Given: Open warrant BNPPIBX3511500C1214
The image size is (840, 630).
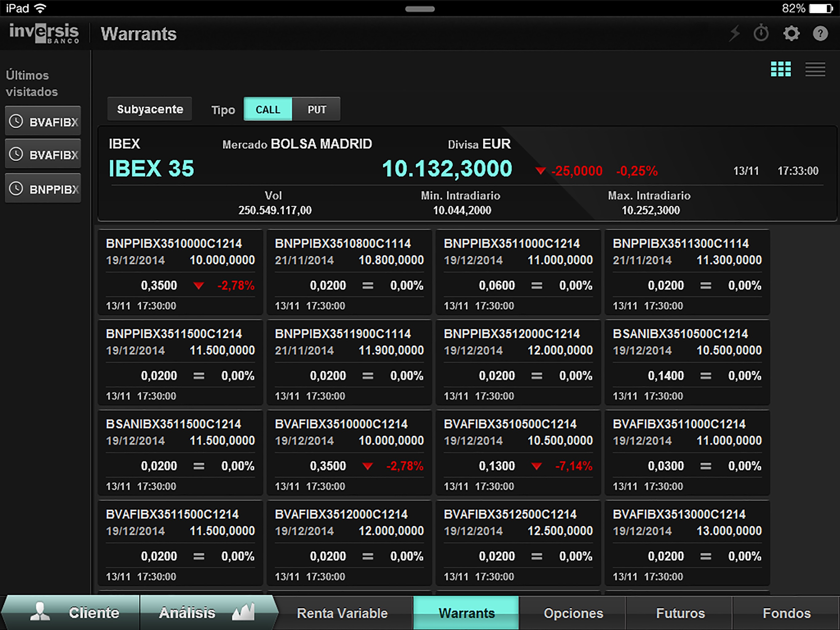Looking at the screenshot, I should [180, 362].
